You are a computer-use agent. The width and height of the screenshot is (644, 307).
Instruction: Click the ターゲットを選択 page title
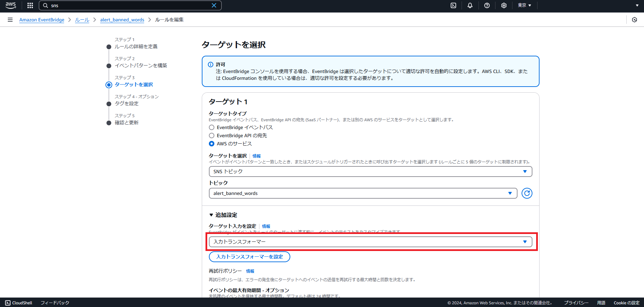[234, 45]
